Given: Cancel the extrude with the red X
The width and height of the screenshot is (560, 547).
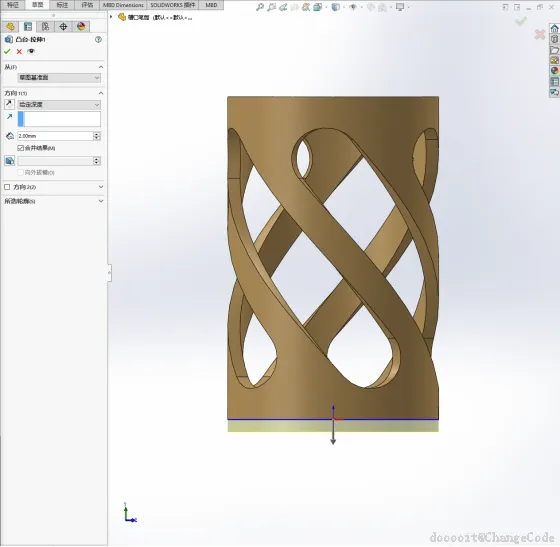Looking at the screenshot, I should point(19,52).
